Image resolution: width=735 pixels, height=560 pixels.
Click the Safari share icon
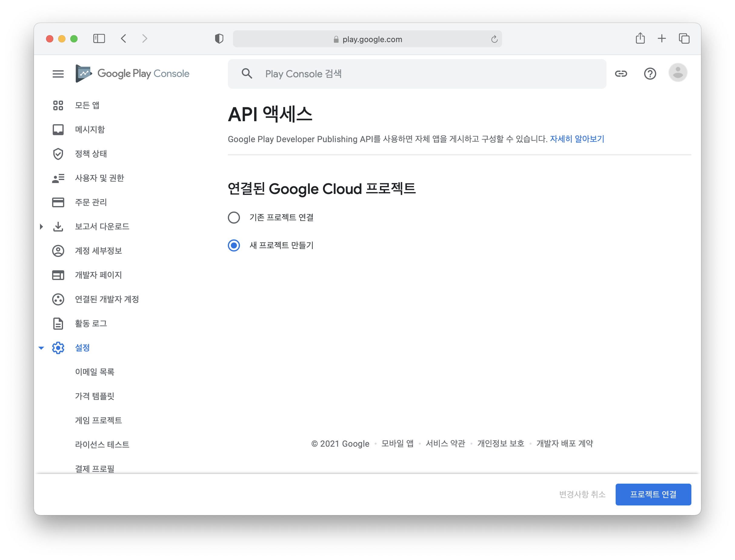[640, 38]
